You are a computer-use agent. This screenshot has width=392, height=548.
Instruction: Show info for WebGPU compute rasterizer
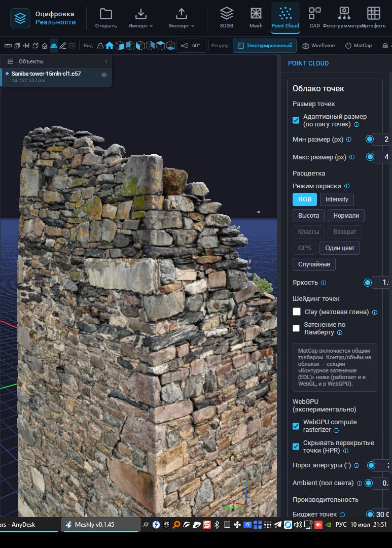click(x=336, y=430)
